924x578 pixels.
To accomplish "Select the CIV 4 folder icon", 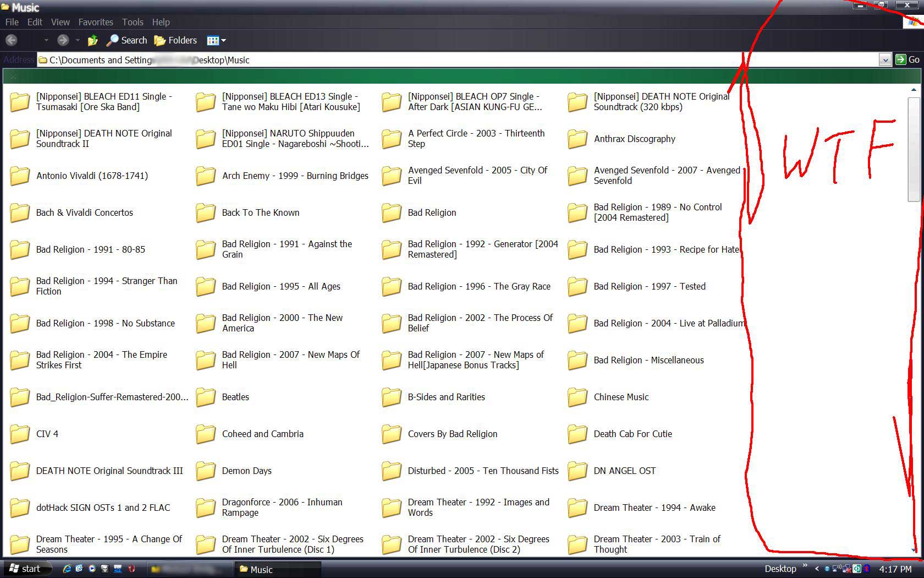I will pos(20,434).
